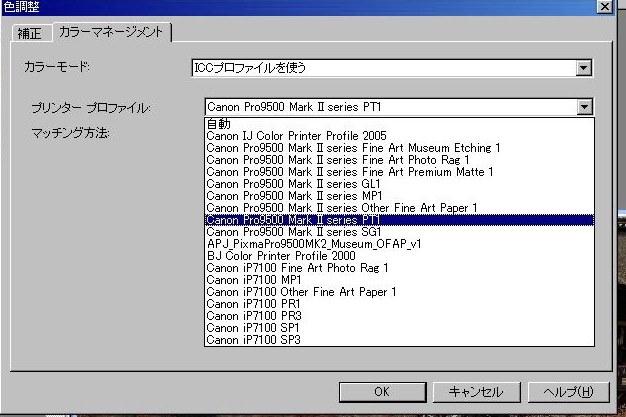Viewport: 626px width, 417px height.
Task: Click the キャンセル button
Action: [x=476, y=392]
